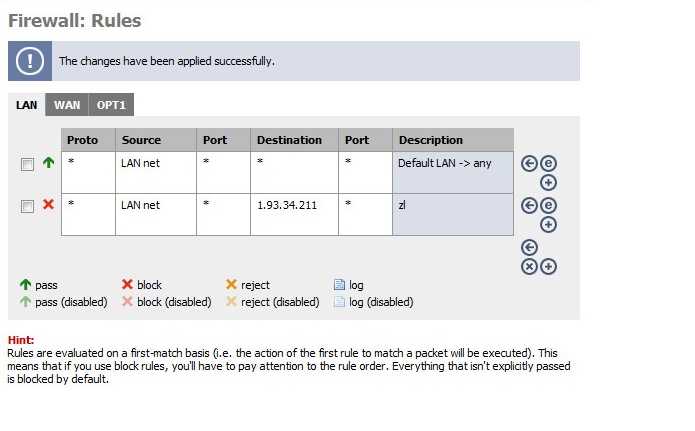Delete the selected rules
This screenshot has height=431, width=695.
(529, 266)
